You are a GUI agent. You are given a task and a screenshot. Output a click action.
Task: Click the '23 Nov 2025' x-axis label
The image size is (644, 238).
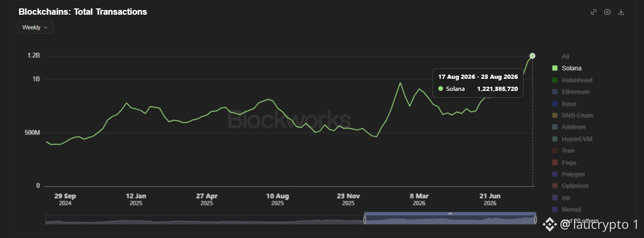[x=348, y=199]
